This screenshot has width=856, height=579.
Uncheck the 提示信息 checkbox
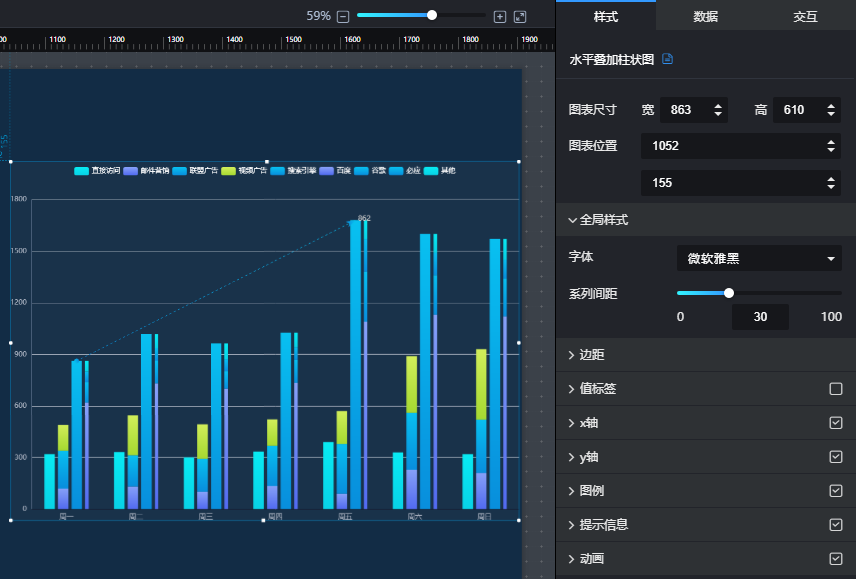click(x=835, y=524)
